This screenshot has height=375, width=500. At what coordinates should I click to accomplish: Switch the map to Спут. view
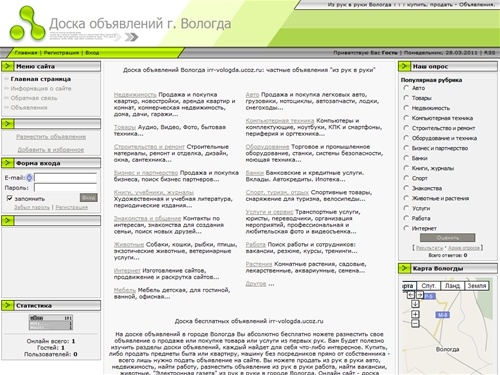click(x=428, y=286)
